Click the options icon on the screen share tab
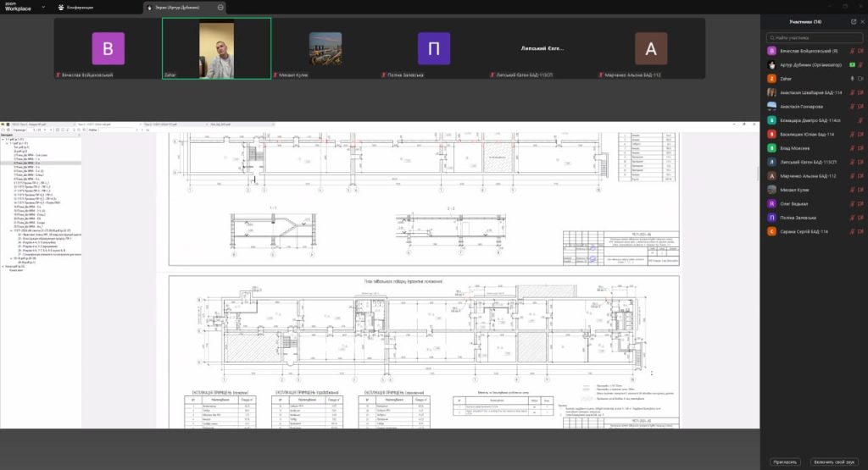This screenshot has height=470, width=868. [x=221, y=7]
